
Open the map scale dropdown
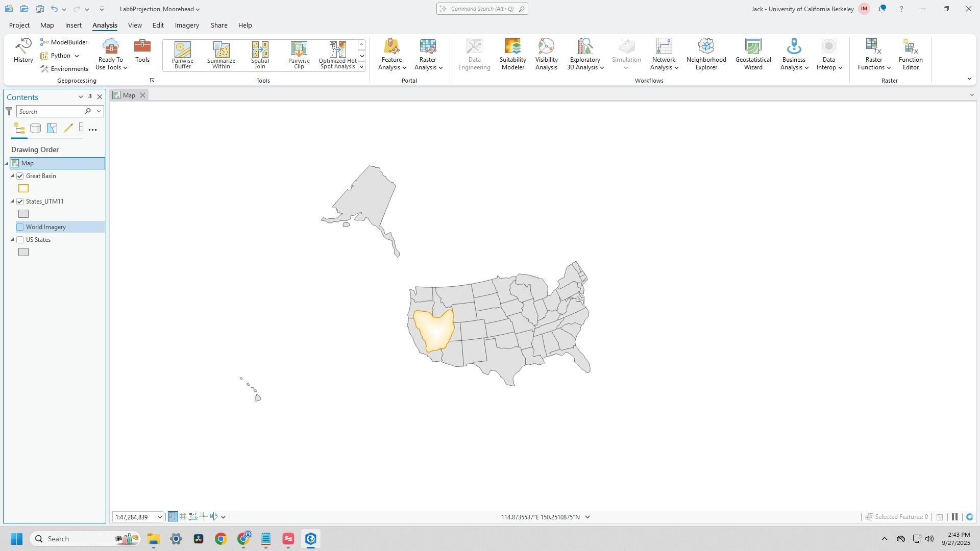tap(159, 517)
